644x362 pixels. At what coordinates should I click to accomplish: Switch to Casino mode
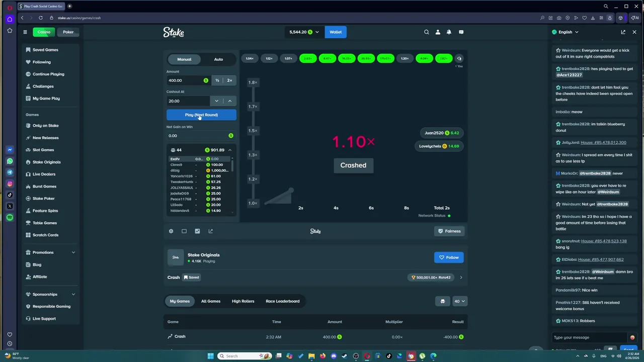[44, 32]
